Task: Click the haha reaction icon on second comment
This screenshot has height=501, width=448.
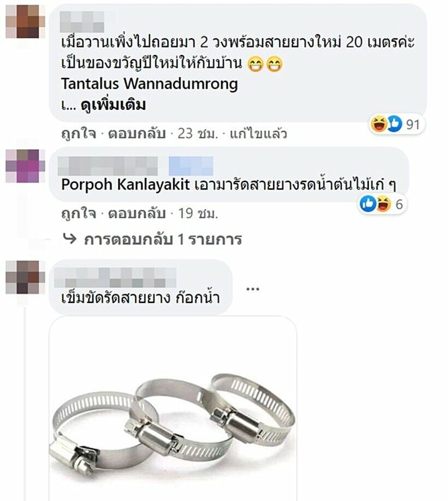Action: click(383, 204)
